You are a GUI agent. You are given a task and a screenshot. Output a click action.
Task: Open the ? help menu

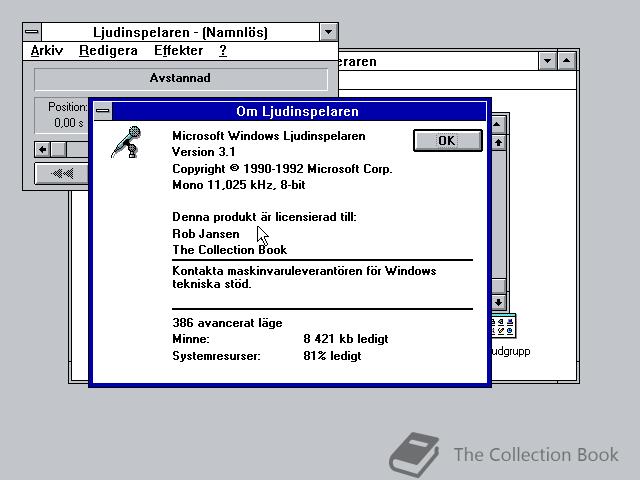tap(222, 51)
